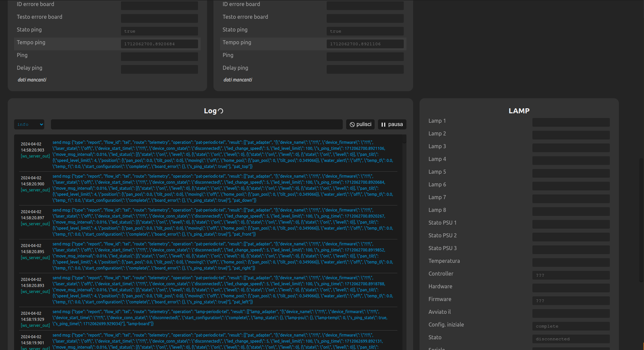Click the left panel Delay ping field
The width and height of the screenshot is (644, 350).
[159, 69]
